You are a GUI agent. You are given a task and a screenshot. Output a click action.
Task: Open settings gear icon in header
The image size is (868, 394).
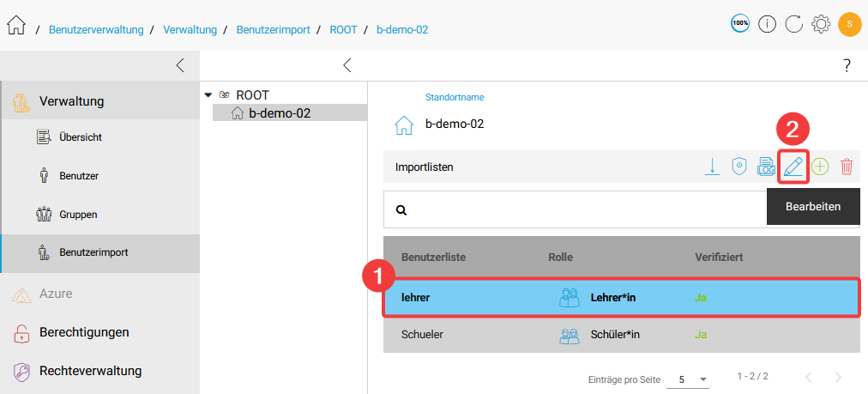point(821,24)
